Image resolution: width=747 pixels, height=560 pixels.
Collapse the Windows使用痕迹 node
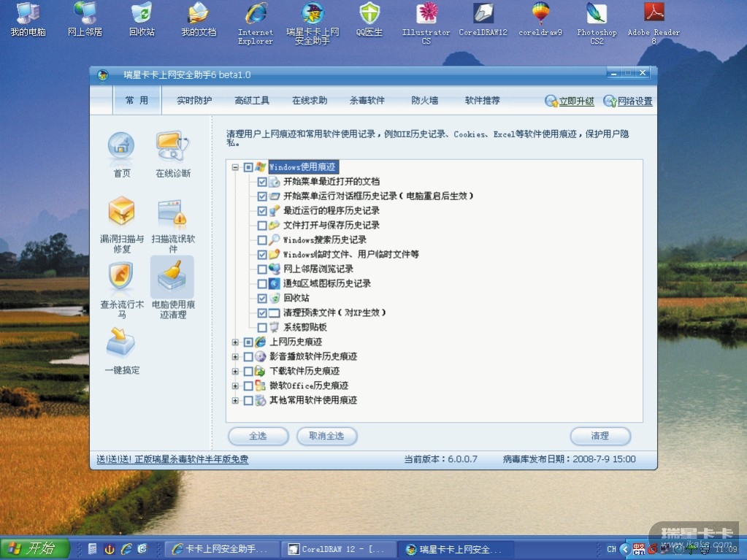pos(235,167)
